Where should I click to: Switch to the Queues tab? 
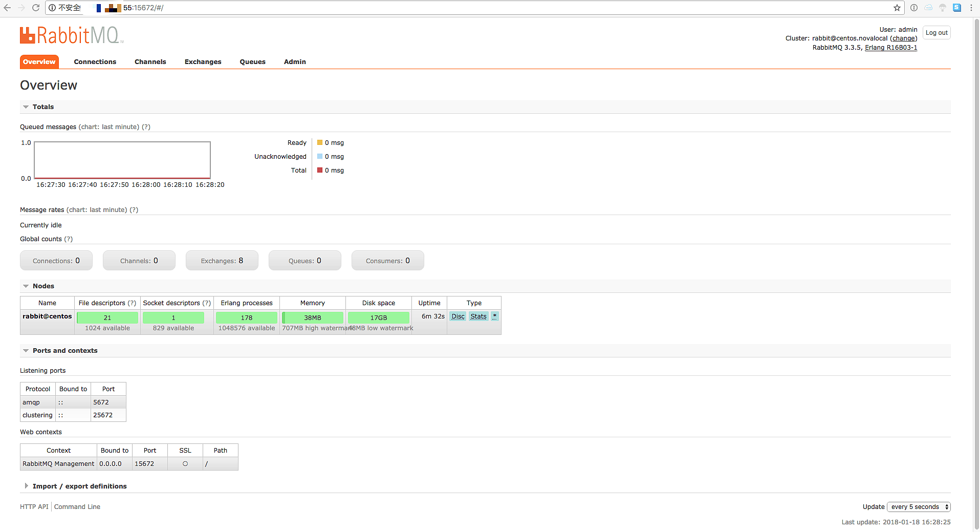point(252,62)
